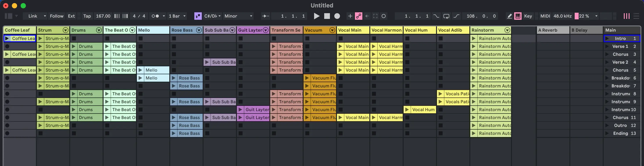Viewport: 644px width, 166px height.
Task: Unfold the Rainstorm group track arrow
Action: (x=507, y=30)
